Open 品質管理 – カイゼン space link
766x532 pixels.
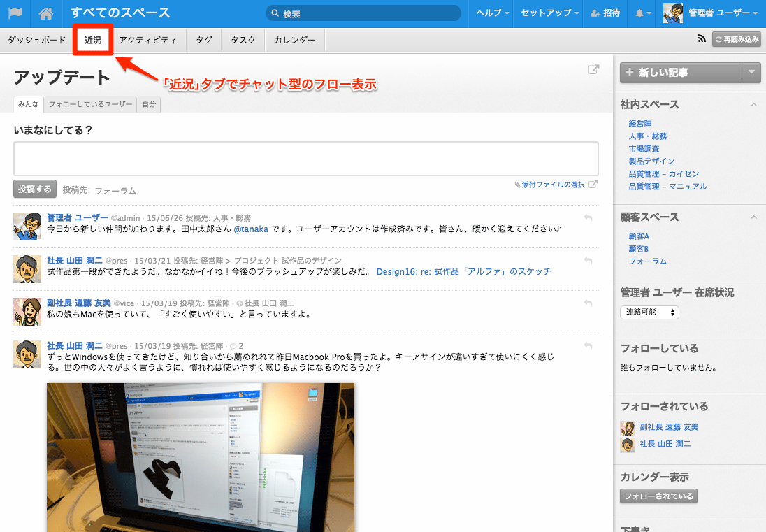pyautogui.click(x=664, y=174)
